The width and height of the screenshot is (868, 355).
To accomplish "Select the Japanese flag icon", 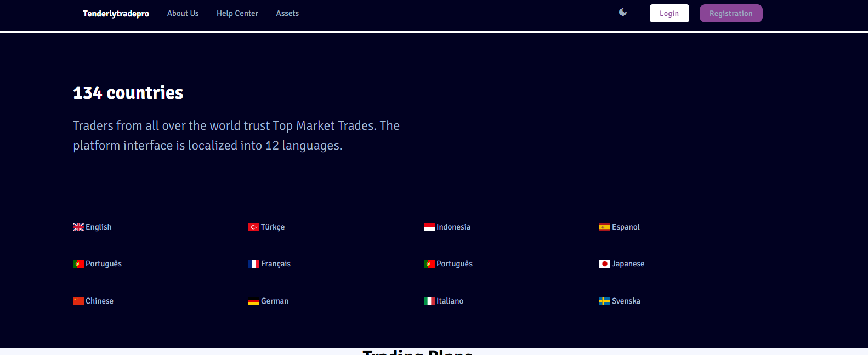I will [x=605, y=264].
